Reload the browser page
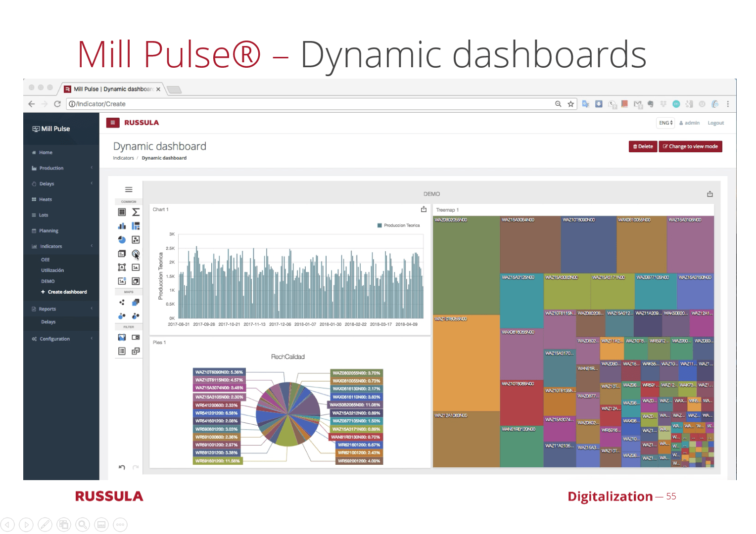This screenshot has height=534, width=756. click(57, 104)
